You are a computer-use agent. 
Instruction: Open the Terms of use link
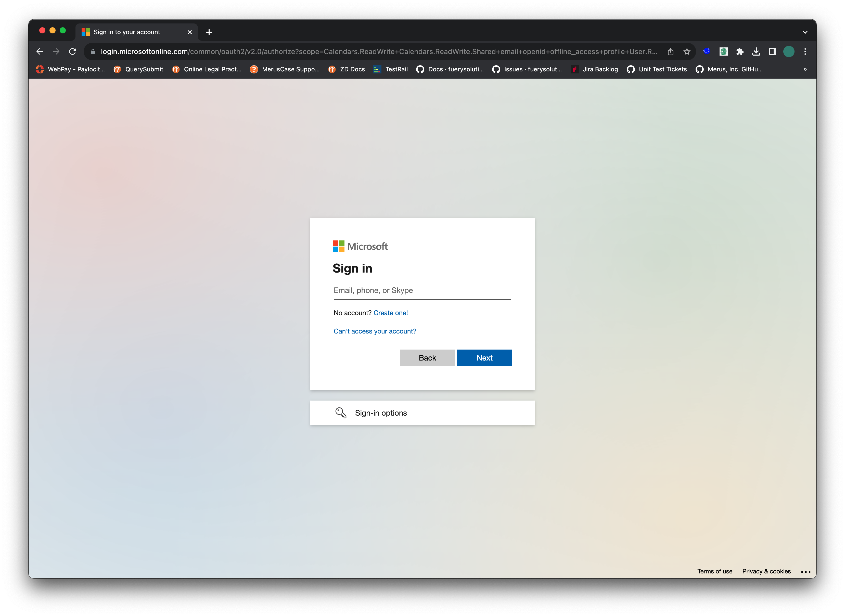click(715, 571)
